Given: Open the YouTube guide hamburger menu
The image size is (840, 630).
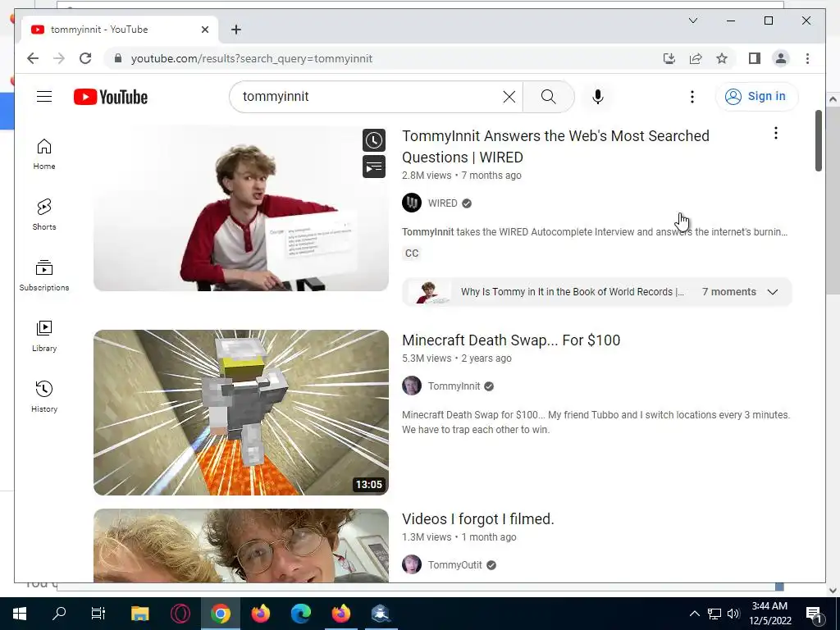Looking at the screenshot, I should (x=44, y=97).
